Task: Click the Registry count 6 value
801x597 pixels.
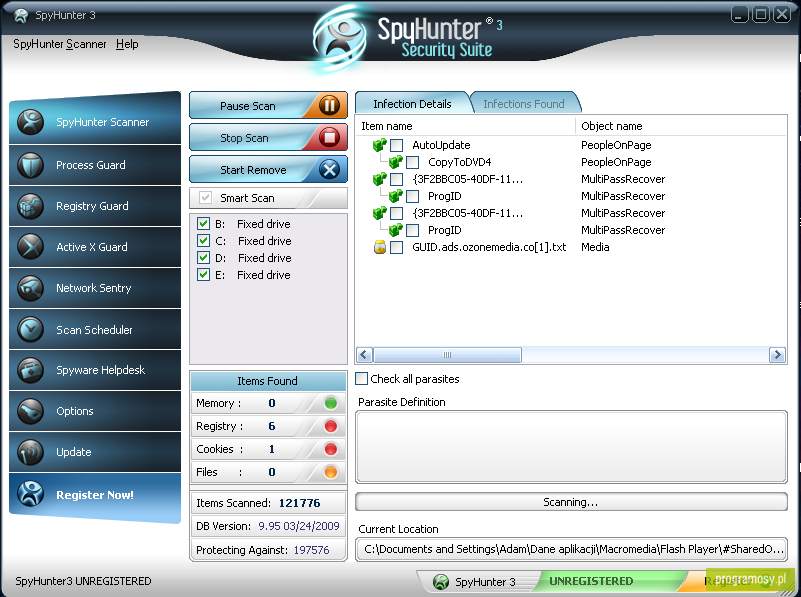Action: [x=272, y=426]
